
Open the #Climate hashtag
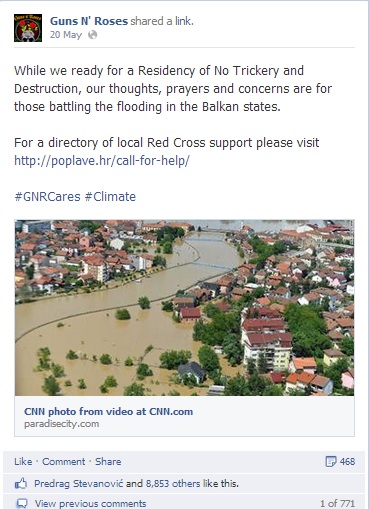tap(110, 197)
